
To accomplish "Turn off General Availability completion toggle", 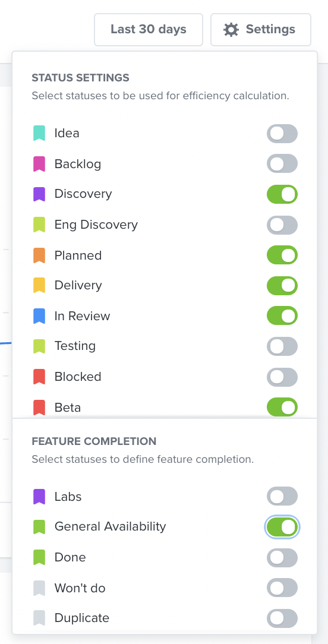I will pyautogui.click(x=282, y=527).
